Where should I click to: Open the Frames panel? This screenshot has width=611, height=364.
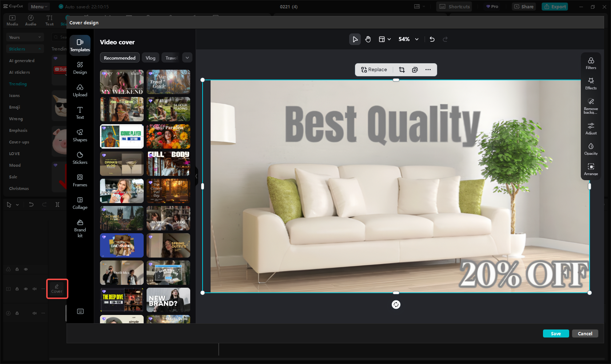[x=80, y=181]
